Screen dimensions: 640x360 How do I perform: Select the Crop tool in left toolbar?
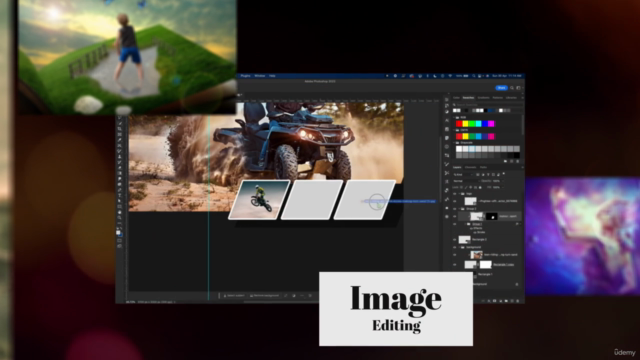[120, 129]
